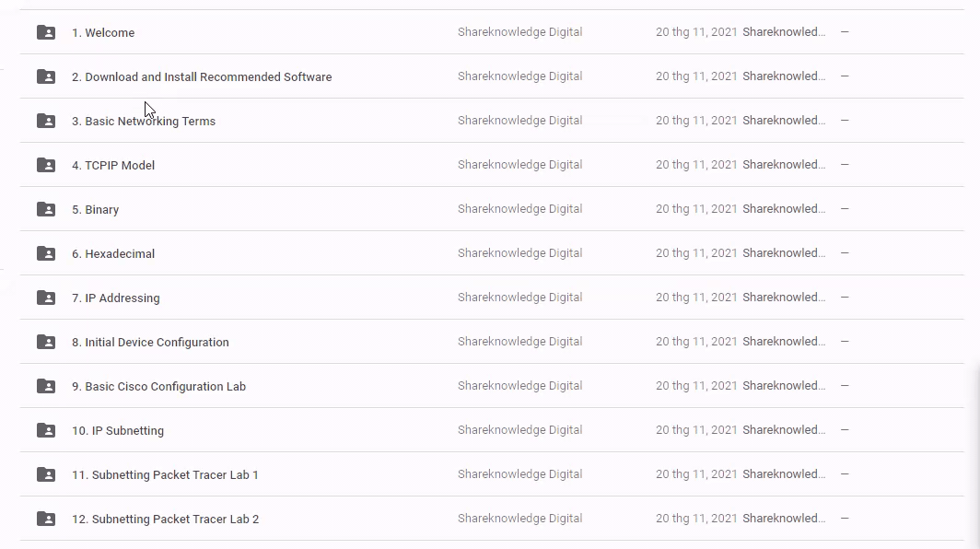Select the 6. Hexadecimal folder name
Image resolution: width=980 pixels, height=549 pixels.
113,254
